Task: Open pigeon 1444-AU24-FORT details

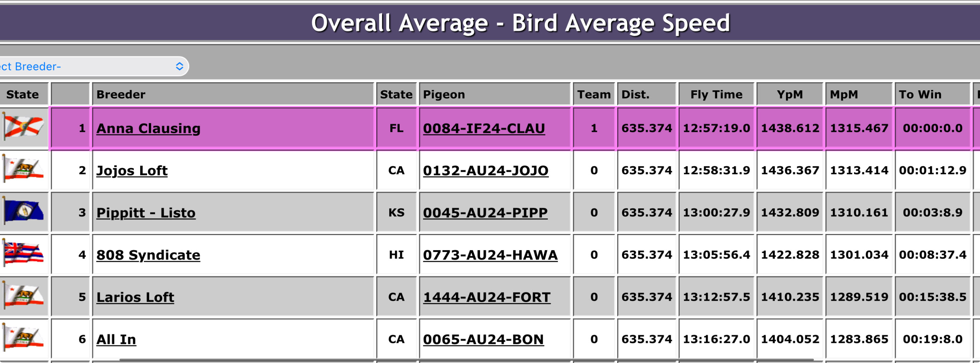Action: point(486,297)
